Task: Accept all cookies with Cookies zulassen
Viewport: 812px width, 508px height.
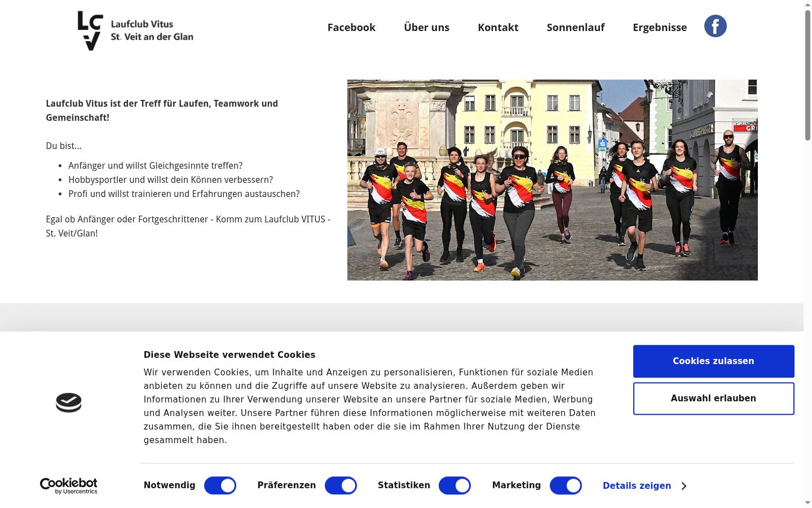Action: 713,361
